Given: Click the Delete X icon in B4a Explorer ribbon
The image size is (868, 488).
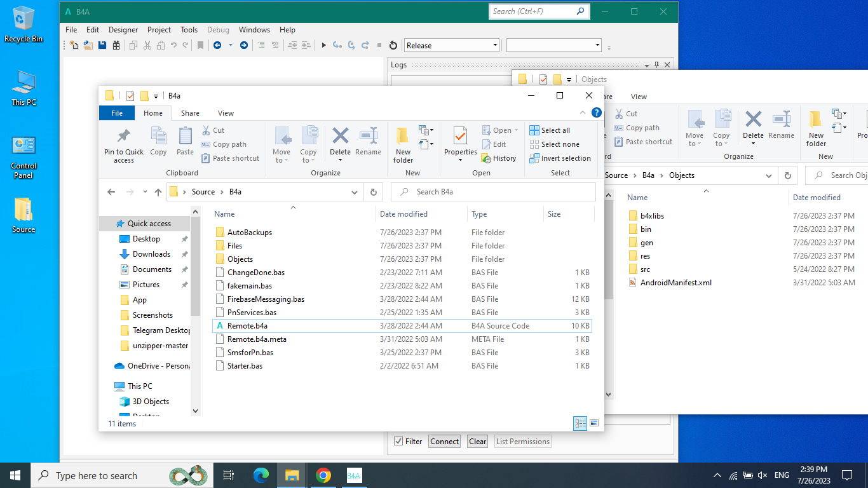Looking at the screenshot, I should 341,136.
